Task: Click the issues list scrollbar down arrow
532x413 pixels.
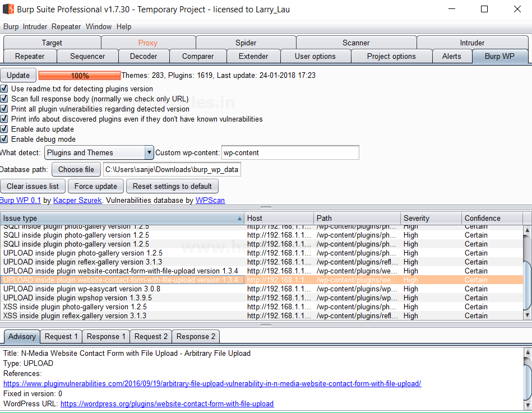Action: click(x=528, y=315)
